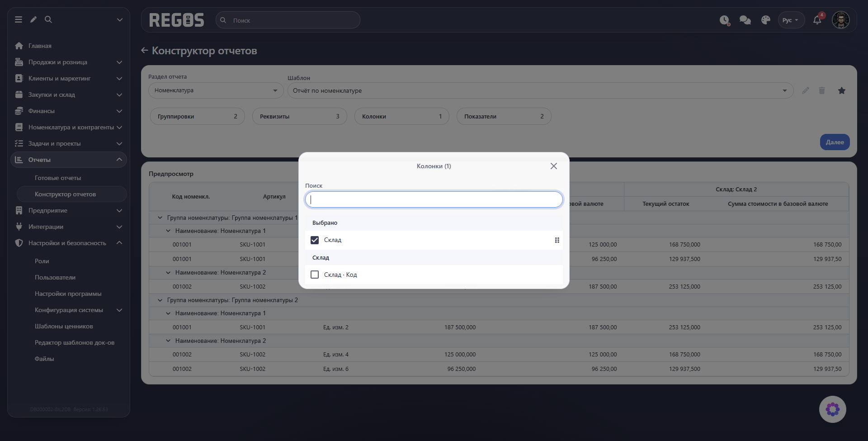Screen dimensions: 868x441
Task: Open the Показатели selector button
Action: [504, 116]
